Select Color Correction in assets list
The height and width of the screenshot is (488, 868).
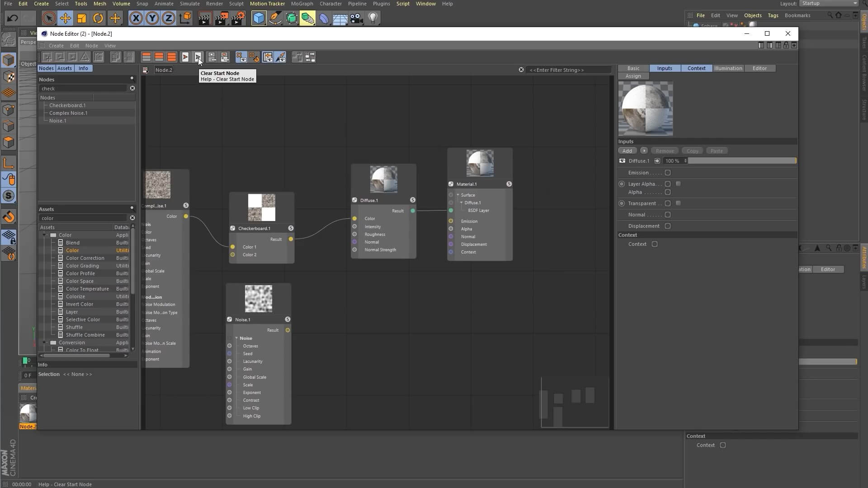pyautogui.click(x=85, y=258)
